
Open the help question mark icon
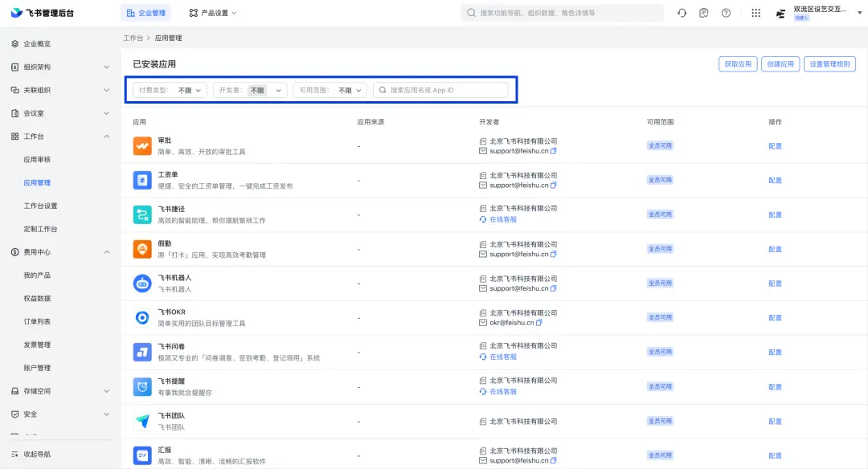coord(727,13)
